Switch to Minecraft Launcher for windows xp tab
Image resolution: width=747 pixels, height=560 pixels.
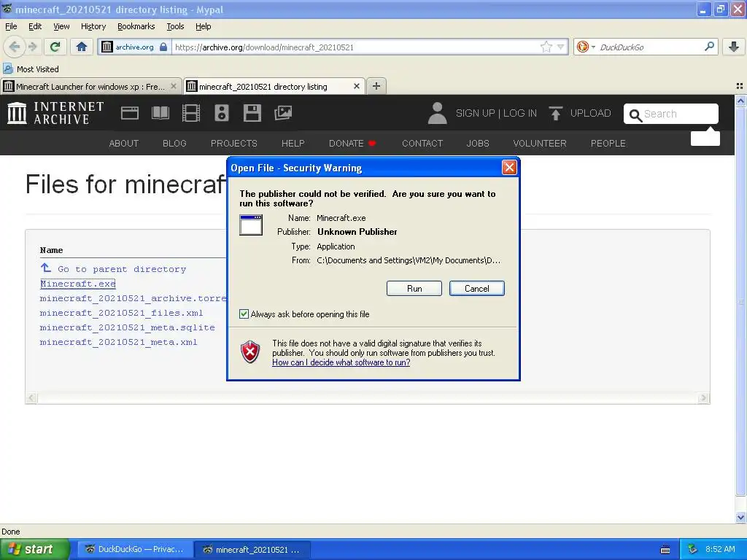(90, 86)
